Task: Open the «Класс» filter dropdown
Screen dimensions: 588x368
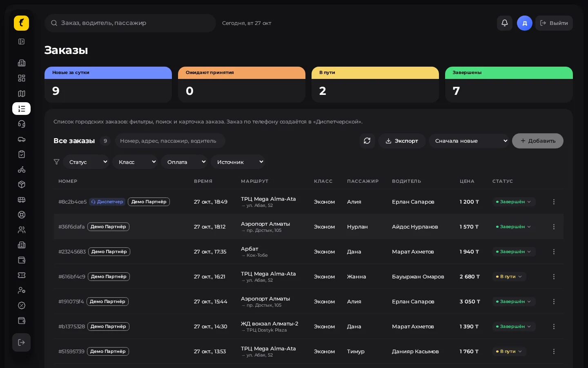Action: tap(135, 162)
